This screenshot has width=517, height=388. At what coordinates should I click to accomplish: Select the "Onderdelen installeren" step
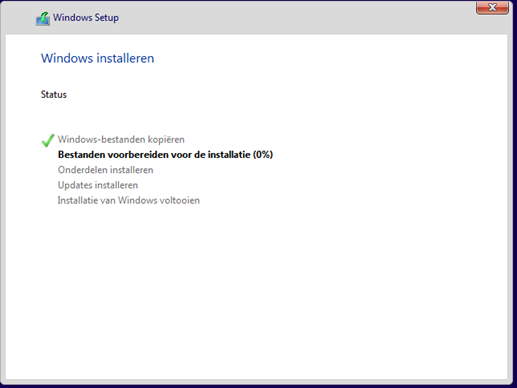[x=105, y=170]
